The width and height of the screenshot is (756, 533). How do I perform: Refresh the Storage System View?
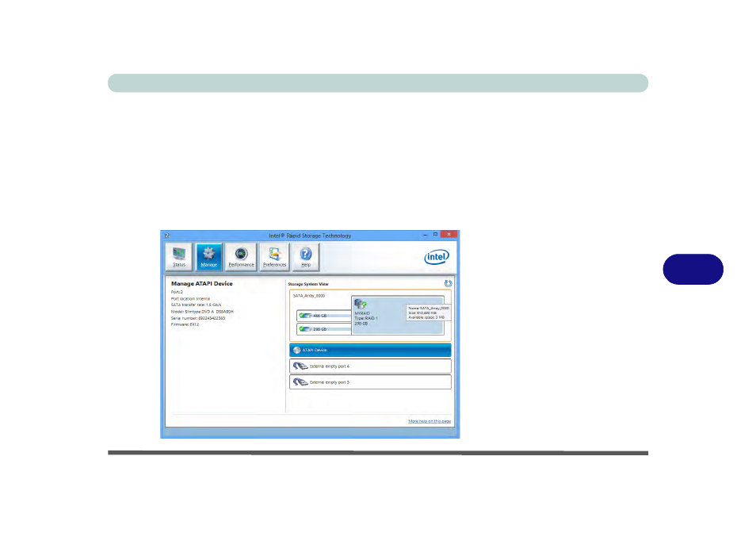click(448, 284)
